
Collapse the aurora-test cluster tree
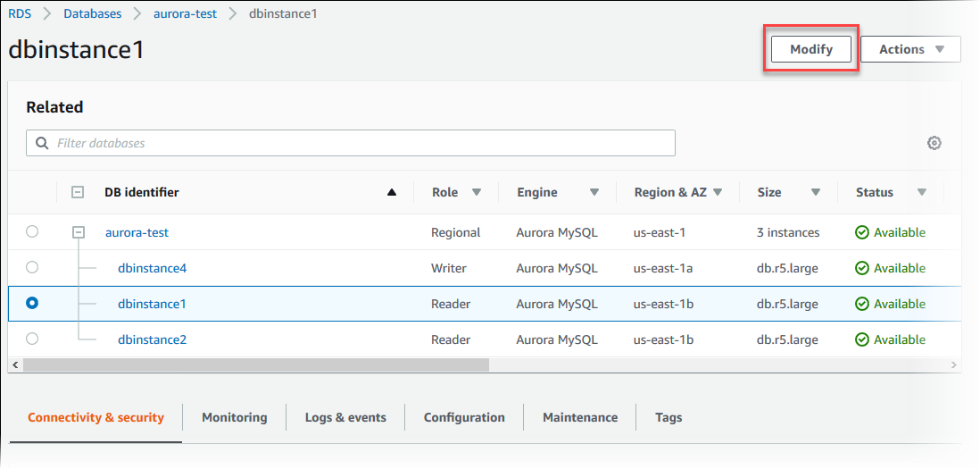(78, 232)
